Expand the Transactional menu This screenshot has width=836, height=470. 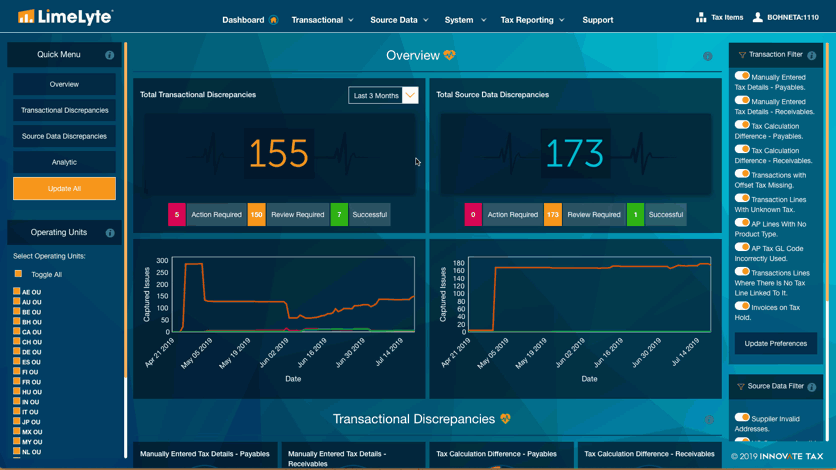tap(322, 20)
